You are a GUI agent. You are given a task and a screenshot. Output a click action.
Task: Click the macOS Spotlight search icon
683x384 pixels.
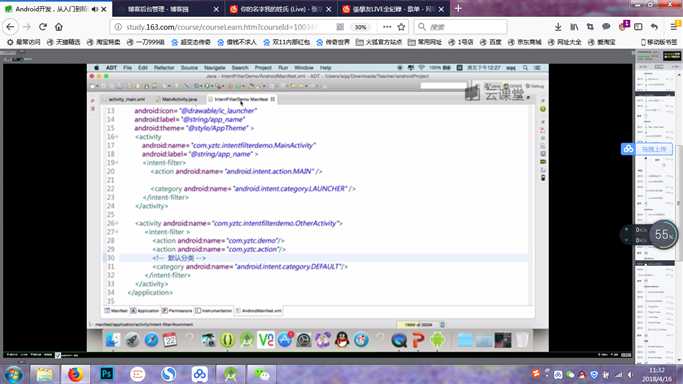pos(525,68)
